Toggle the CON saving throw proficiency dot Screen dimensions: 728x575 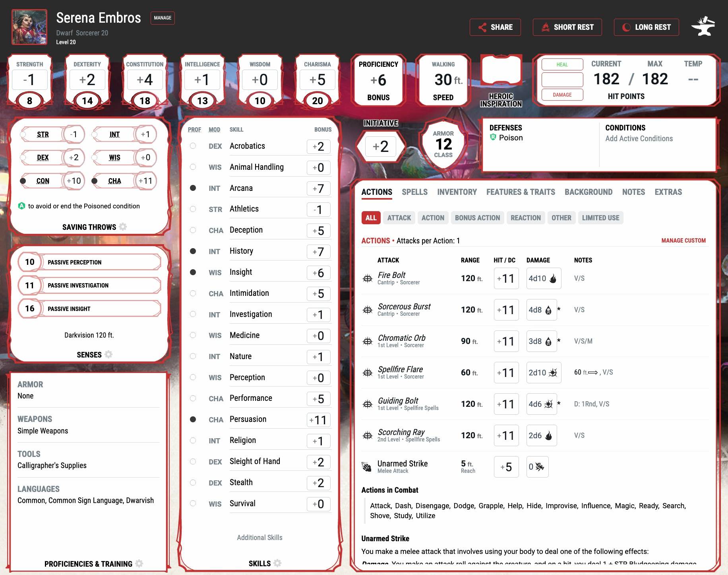point(24,181)
